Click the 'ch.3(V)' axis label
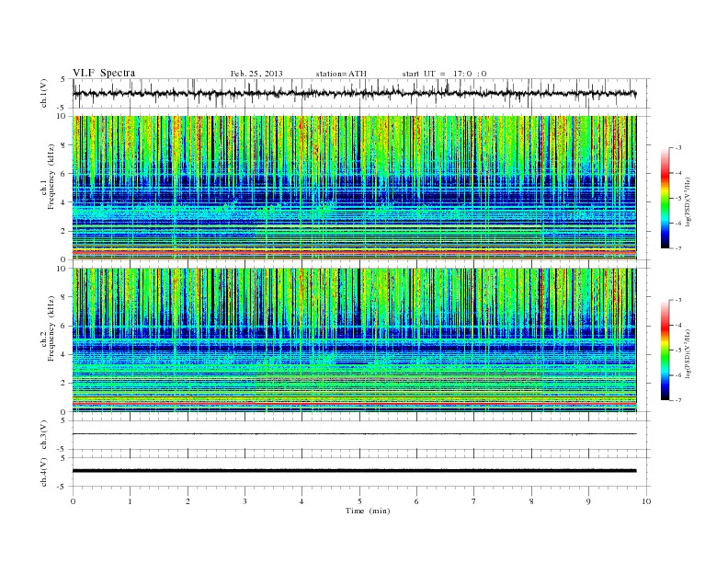The height and width of the screenshot is (563, 728). (x=43, y=435)
